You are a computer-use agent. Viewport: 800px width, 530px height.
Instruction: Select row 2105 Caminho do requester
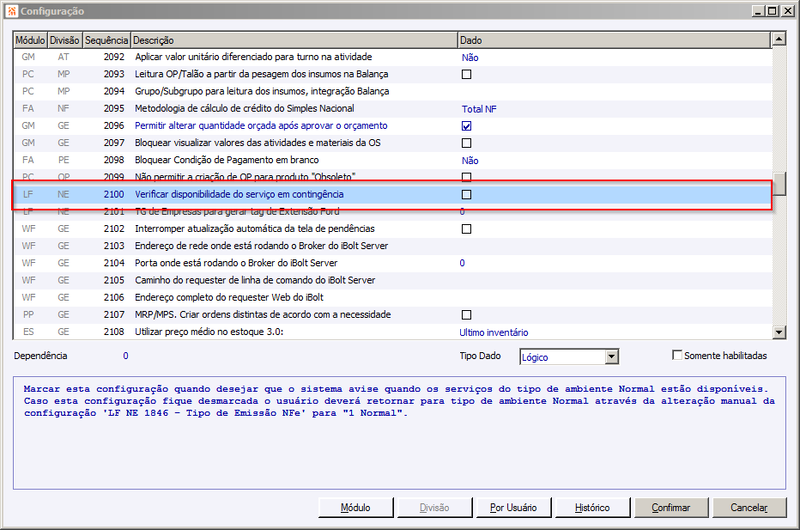392,280
